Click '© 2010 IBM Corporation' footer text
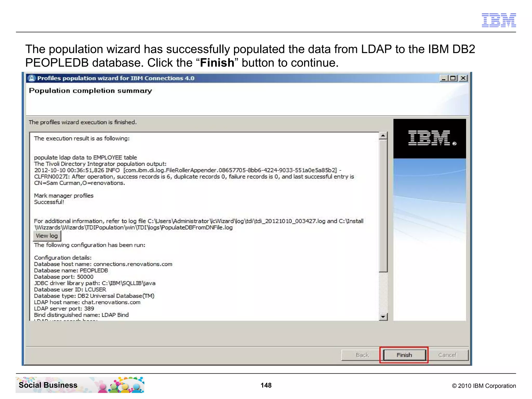The image size is (532, 399). click(x=484, y=386)
